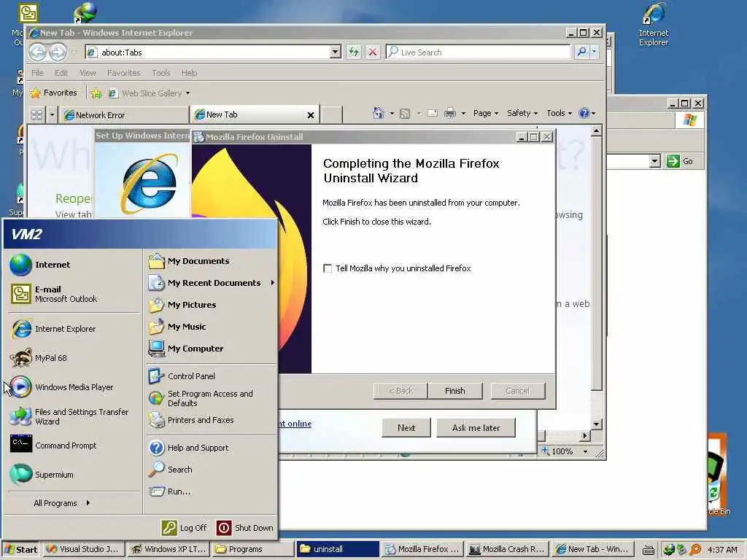The width and height of the screenshot is (747, 560).
Task: Click Finish in Firefox Uninstall wizard
Action: (455, 391)
